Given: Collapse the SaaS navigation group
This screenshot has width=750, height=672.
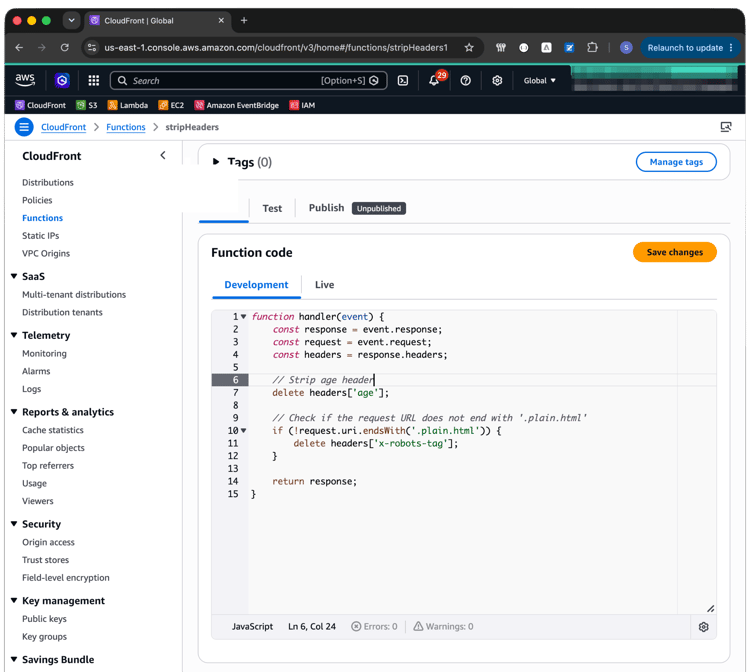Looking at the screenshot, I should coord(14,276).
